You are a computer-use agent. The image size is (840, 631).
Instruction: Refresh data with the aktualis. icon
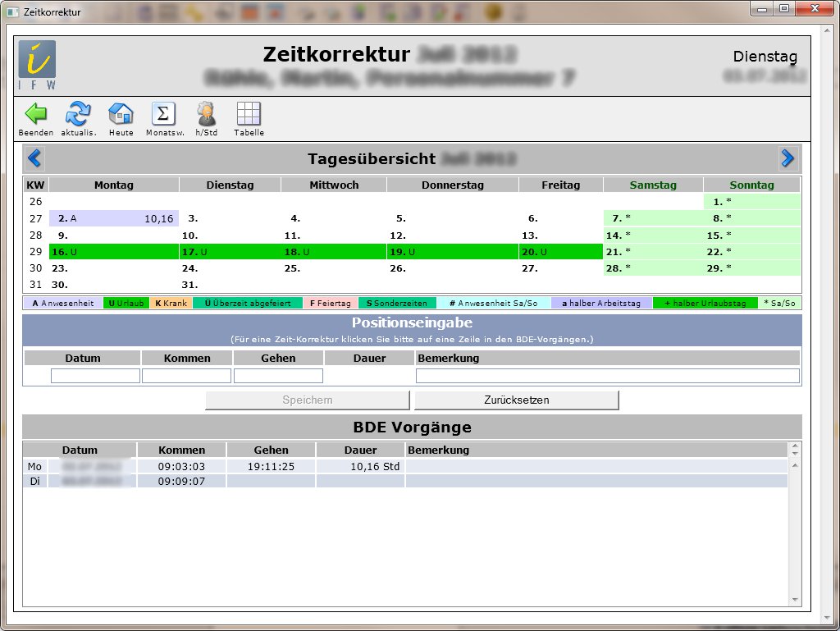coord(79,114)
